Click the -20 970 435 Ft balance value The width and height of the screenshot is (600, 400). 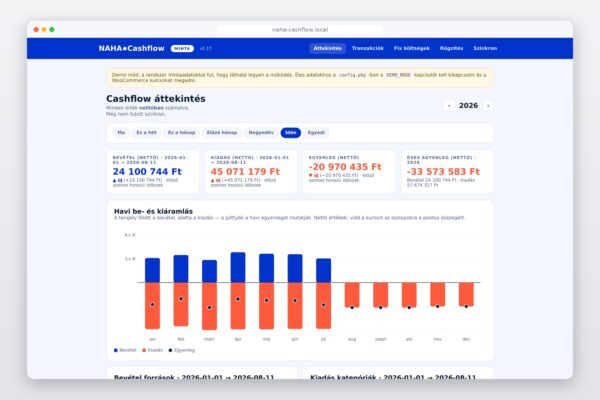pos(345,167)
